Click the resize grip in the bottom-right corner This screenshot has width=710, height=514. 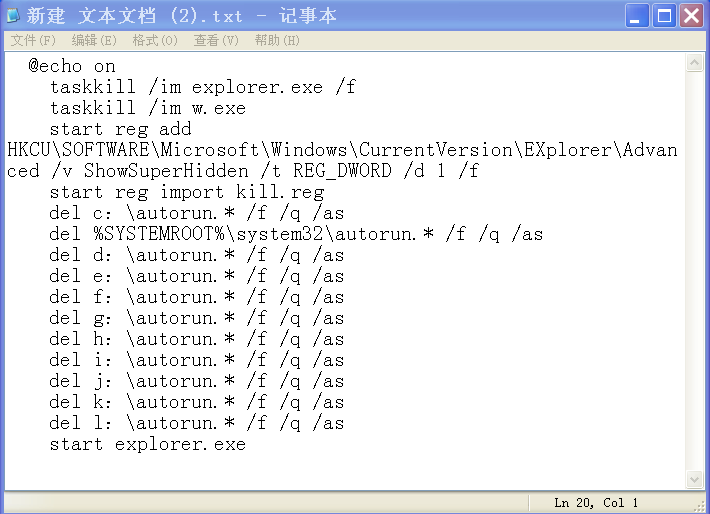pyautogui.click(x=700, y=504)
